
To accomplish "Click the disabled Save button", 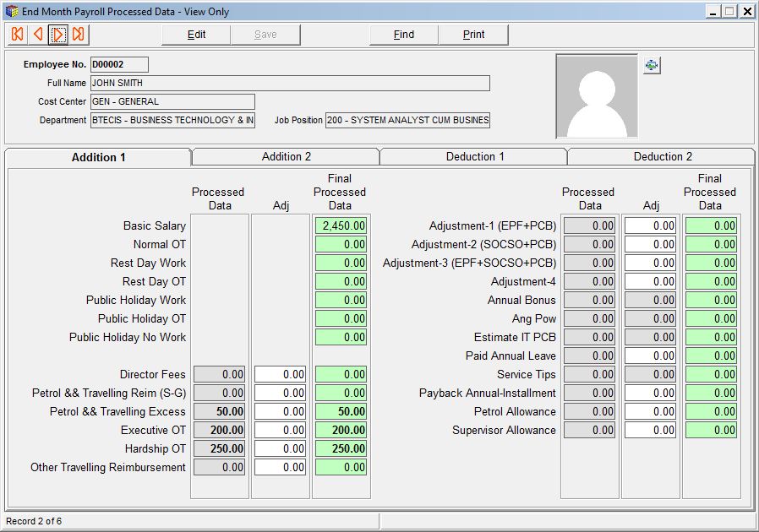I will 265,35.
